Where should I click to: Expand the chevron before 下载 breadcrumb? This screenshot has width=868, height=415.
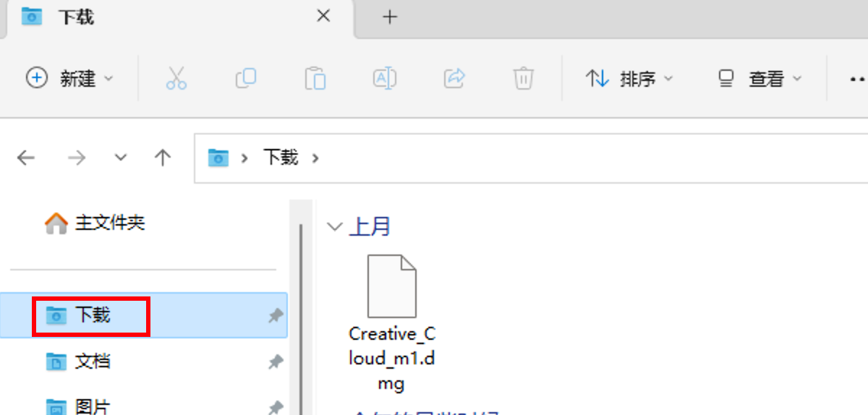(x=245, y=158)
